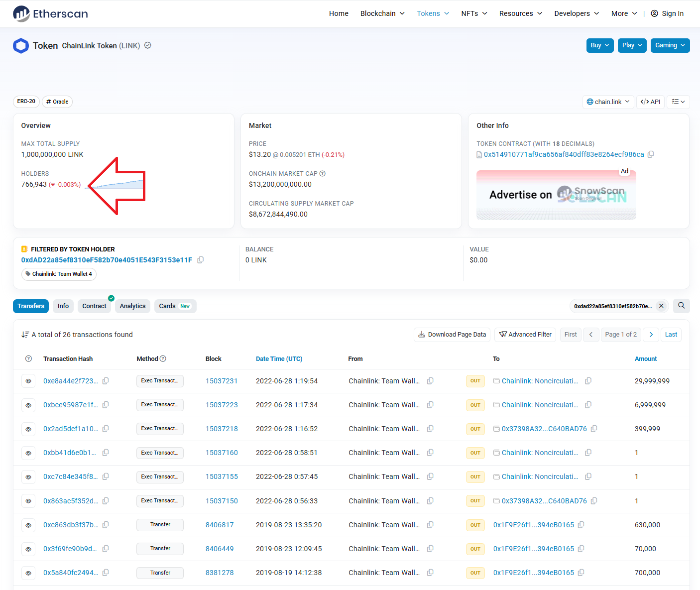This screenshot has width=700, height=590.
Task: Preview transaction 0xc7c84e345f8 with eye button
Action: point(28,477)
